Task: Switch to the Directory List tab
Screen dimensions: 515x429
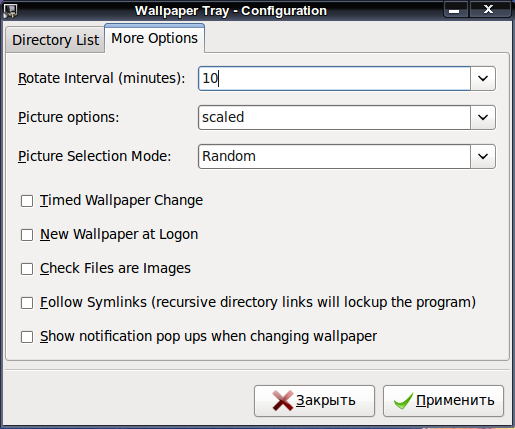Action: click(x=55, y=40)
